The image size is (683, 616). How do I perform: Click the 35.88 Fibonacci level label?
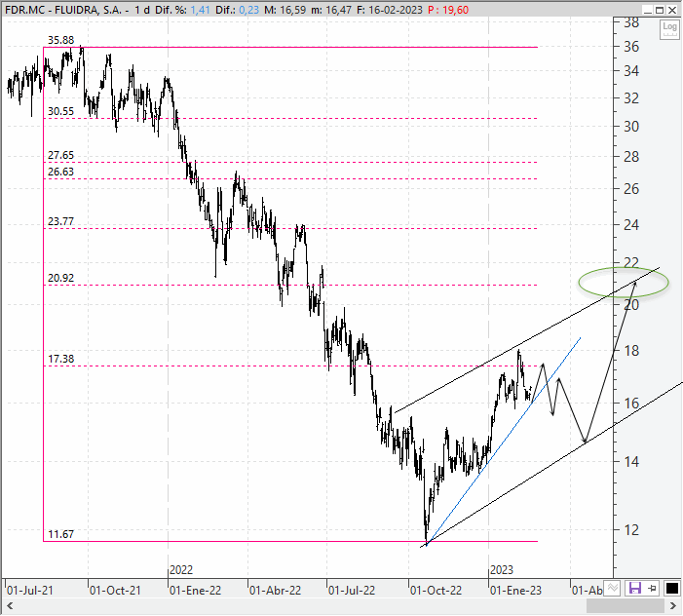pyautogui.click(x=61, y=40)
